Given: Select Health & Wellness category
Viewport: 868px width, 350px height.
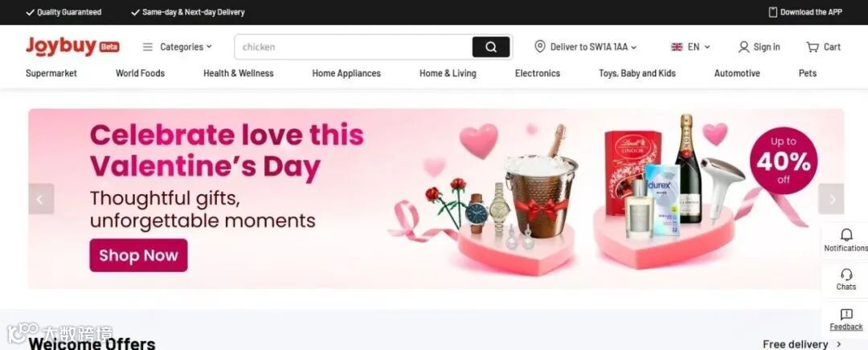Looking at the screenshot, I should (238, 73).
